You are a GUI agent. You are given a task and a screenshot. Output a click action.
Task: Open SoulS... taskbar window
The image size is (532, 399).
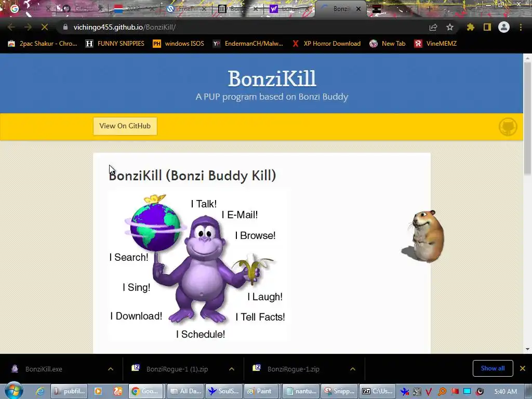click(224, 391)
